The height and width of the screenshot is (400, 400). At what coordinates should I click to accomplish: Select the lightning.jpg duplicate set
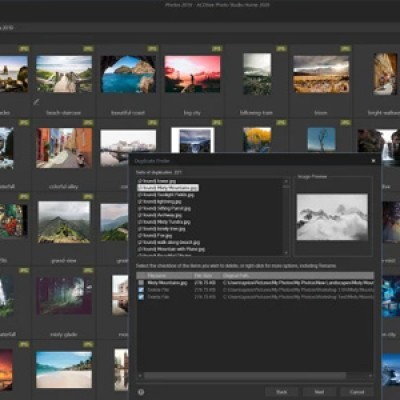point(160,202)
